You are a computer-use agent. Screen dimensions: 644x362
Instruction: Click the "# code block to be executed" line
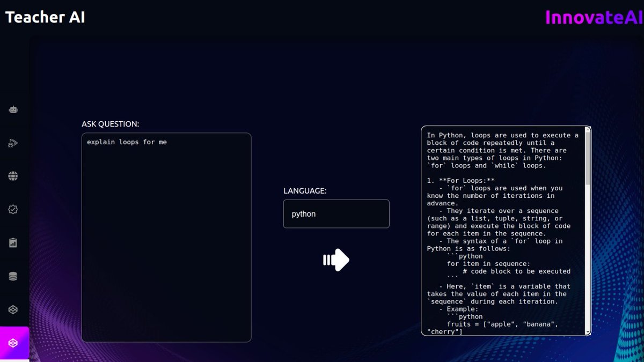coord(516,271)
